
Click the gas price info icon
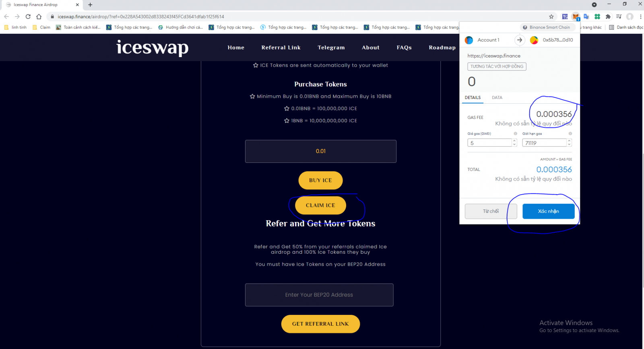pos(515,133)
